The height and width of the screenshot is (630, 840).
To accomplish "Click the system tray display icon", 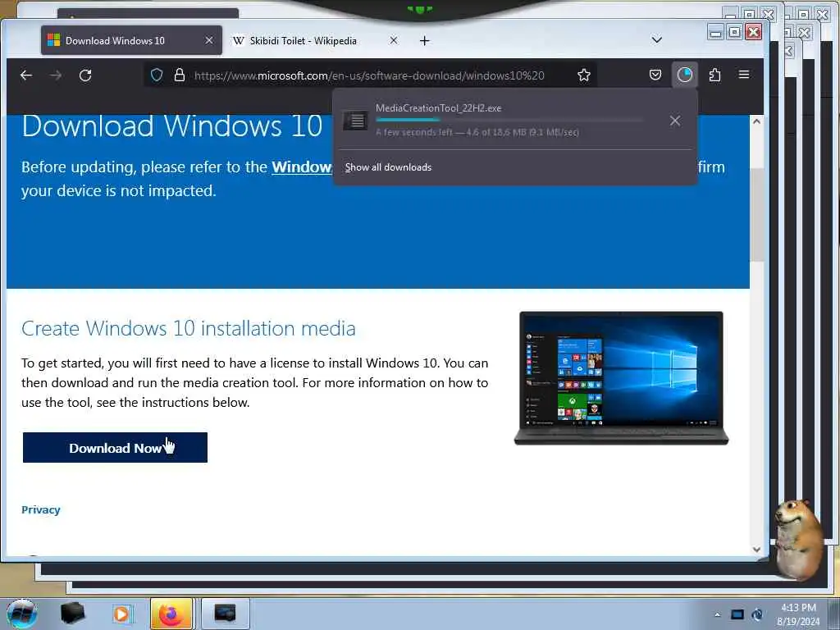I will coord(737,614).
